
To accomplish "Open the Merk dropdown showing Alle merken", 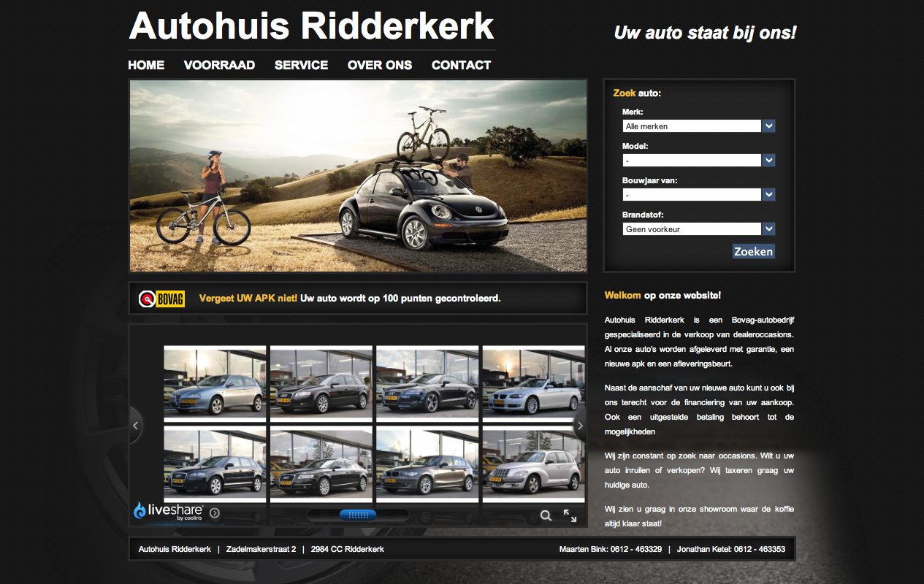I will coord(698,126).
